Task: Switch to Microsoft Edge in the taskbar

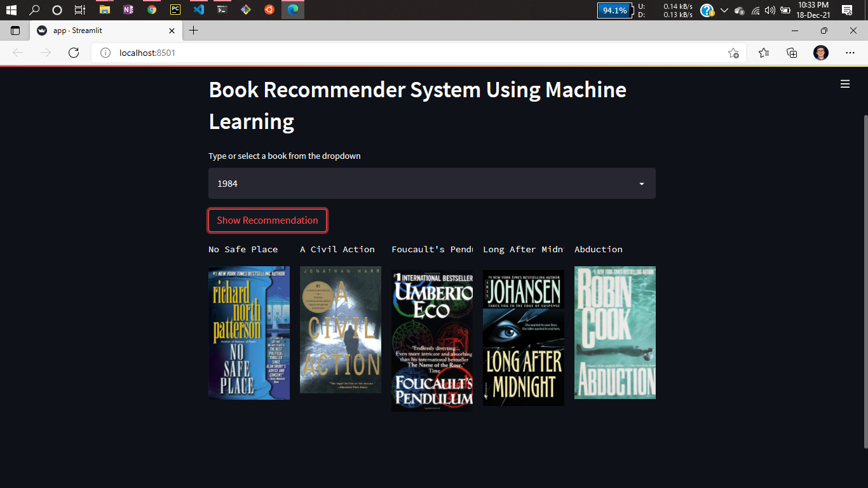Action: pyautogui.click(x=293, y=10)
